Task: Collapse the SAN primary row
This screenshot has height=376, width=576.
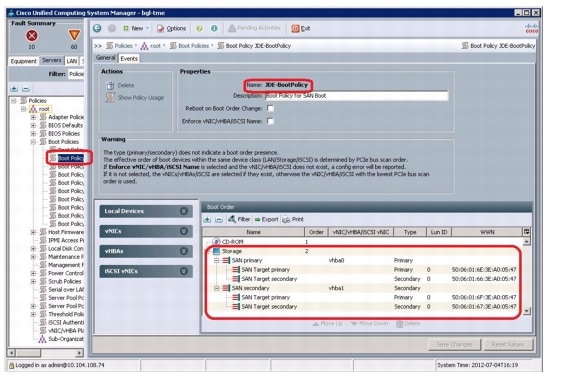Action: (x=217, y=260)
